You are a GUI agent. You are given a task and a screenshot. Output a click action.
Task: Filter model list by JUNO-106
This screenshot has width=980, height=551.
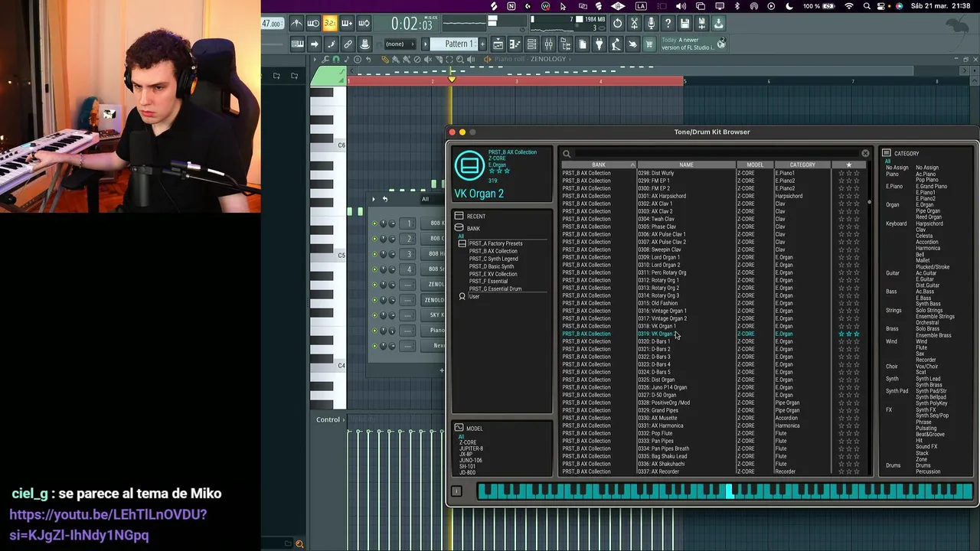[470, 461]
